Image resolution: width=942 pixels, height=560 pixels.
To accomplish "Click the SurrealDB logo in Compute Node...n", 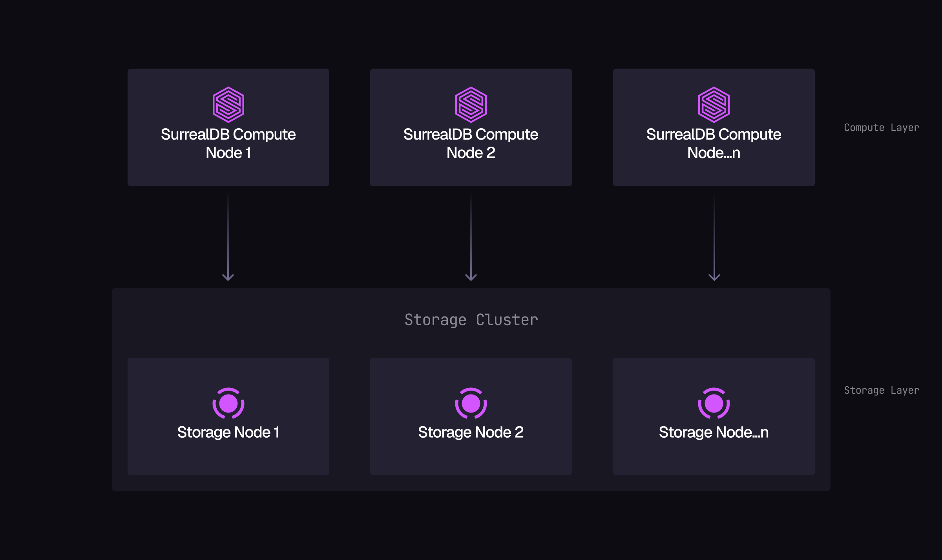I will 714,105.
